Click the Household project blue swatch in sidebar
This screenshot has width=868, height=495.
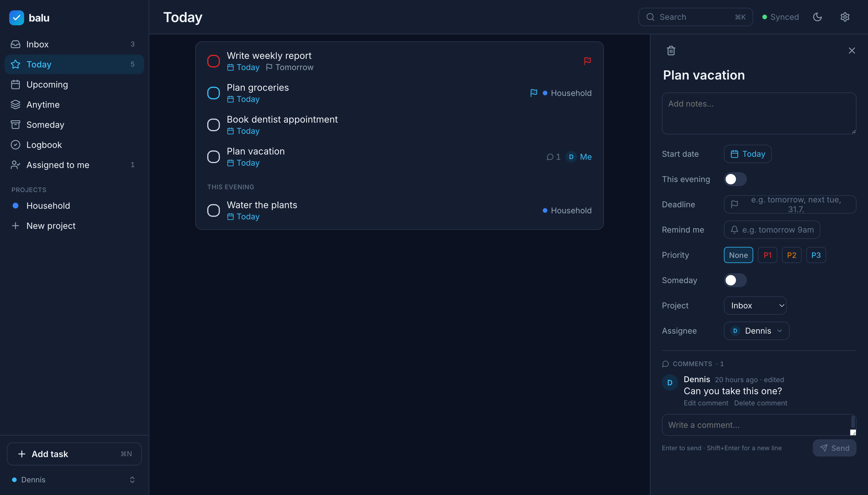click(15, 206)
